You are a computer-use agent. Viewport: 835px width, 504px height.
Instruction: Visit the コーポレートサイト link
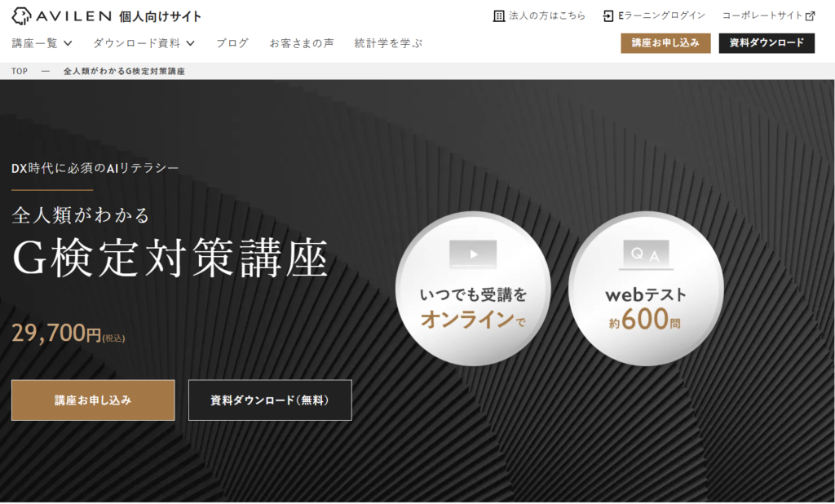tap(762, 15)
